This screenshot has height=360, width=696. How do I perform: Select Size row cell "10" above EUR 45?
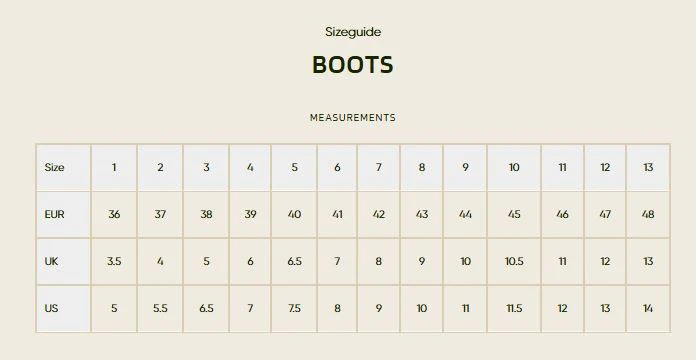[514, 167]
